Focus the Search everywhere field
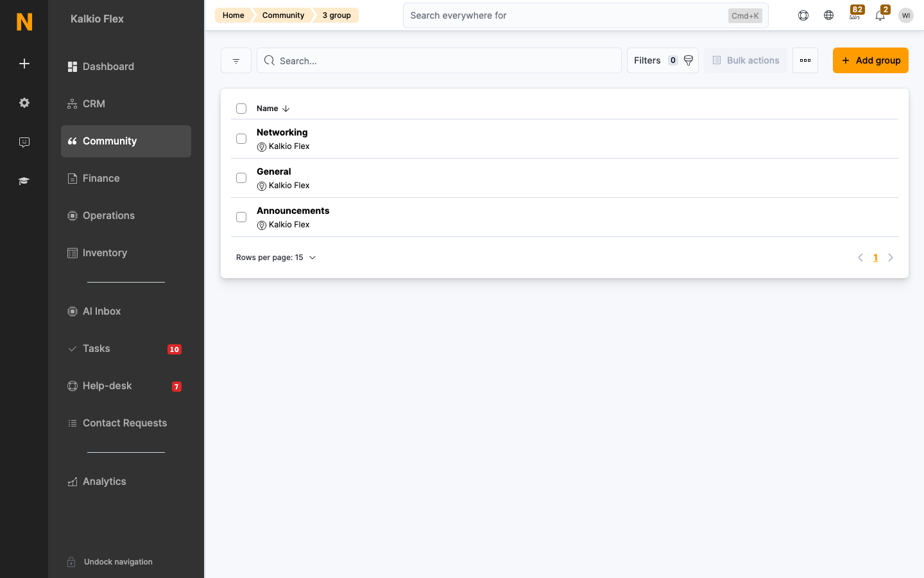Screen dimensions: 924x578 pos(586,15)
